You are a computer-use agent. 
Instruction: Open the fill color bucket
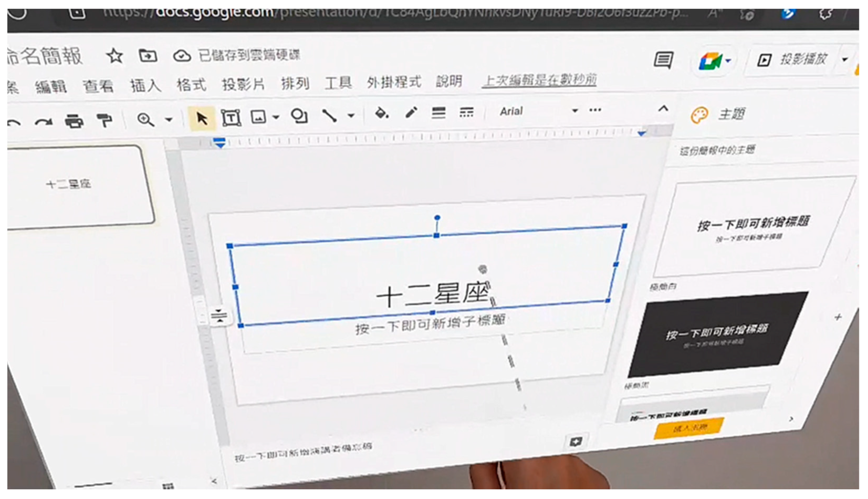381,113
